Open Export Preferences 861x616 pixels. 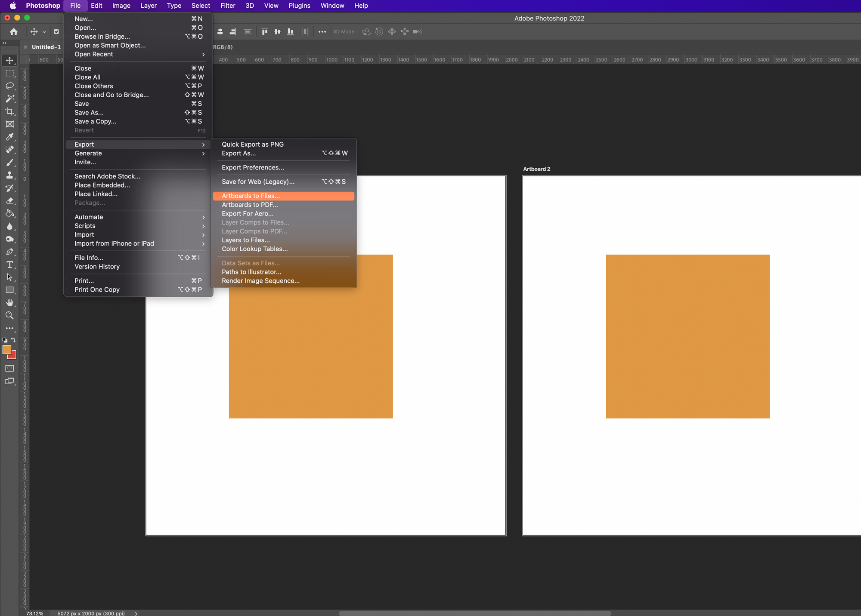(x=284, y=167)
